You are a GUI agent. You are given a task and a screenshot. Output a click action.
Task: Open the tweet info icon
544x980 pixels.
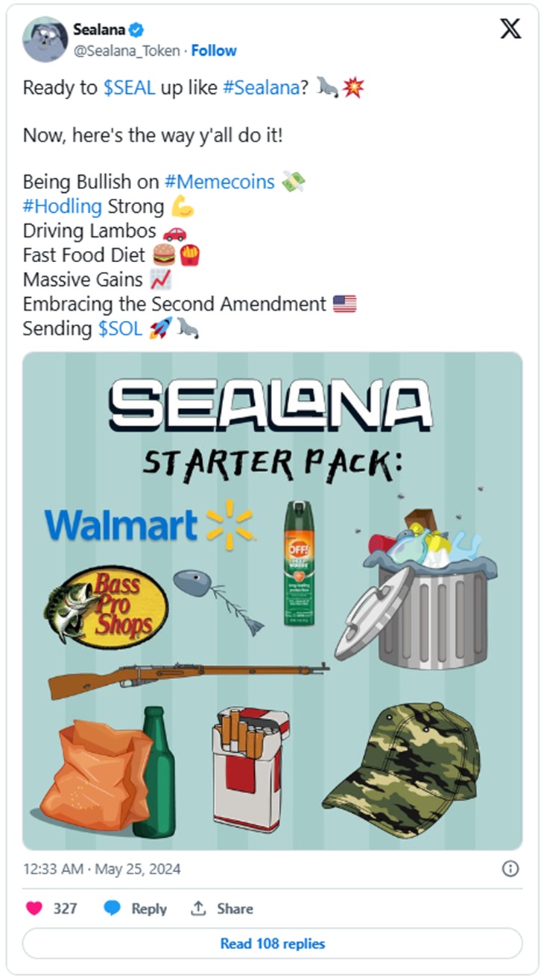[x=510, y=868]
